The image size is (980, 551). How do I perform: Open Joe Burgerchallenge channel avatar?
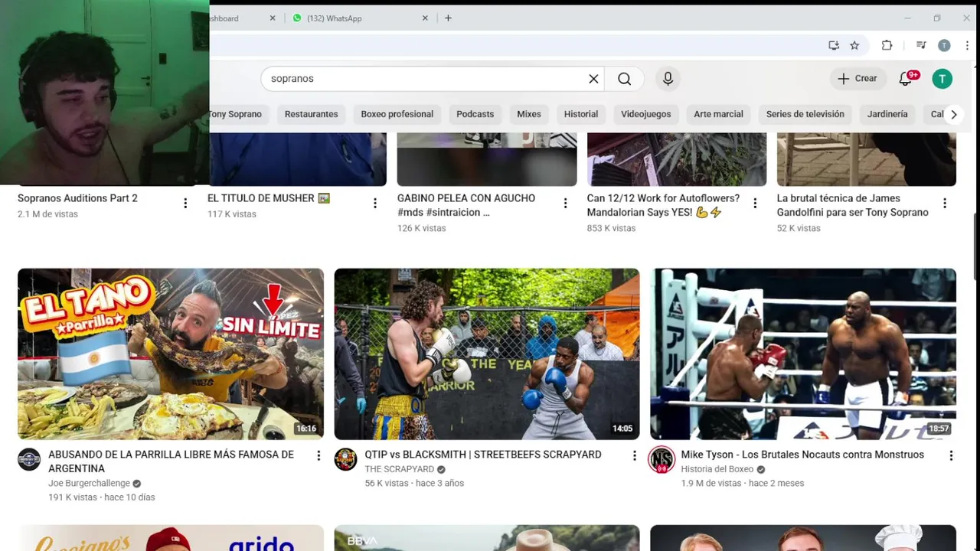pyautogui.click(x=29, y=459)
